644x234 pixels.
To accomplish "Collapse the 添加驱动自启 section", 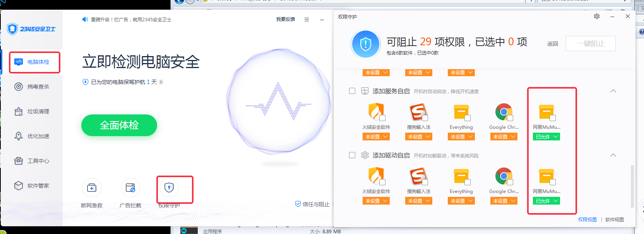I will pos(613,155).
